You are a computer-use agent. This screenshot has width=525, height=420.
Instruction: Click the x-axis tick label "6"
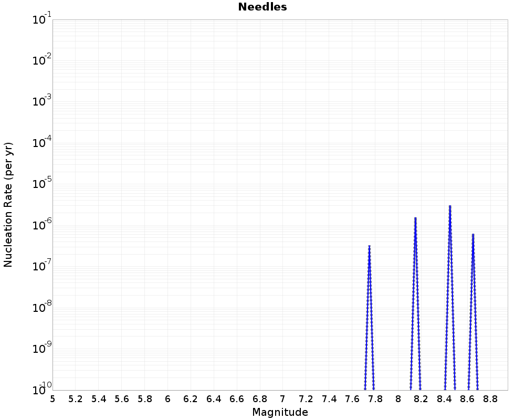168,399
